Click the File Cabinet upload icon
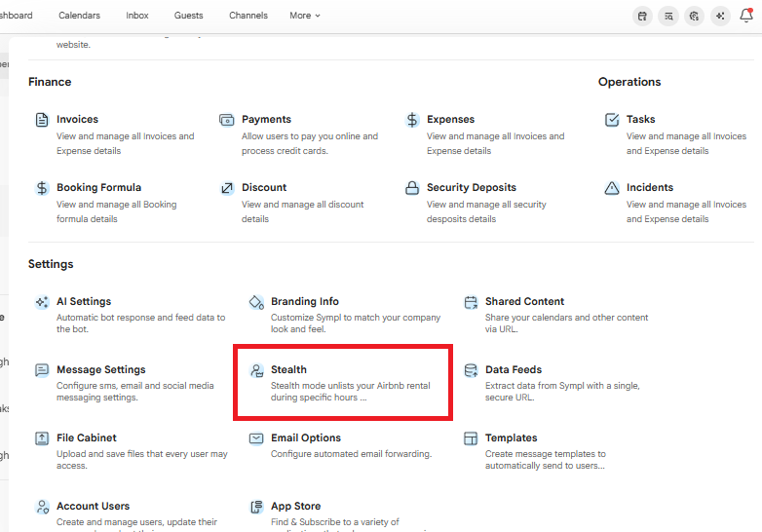 [x=42, y=438]
